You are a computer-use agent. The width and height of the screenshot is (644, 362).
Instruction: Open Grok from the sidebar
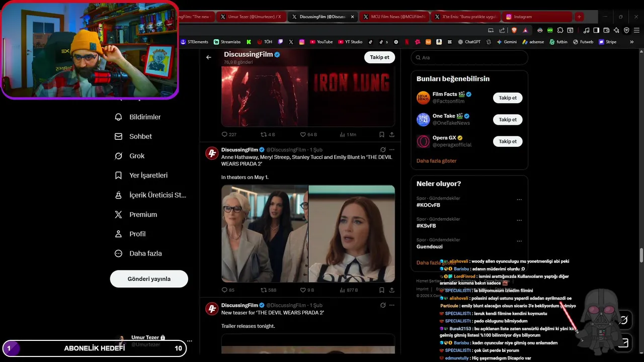click(129, 156)
